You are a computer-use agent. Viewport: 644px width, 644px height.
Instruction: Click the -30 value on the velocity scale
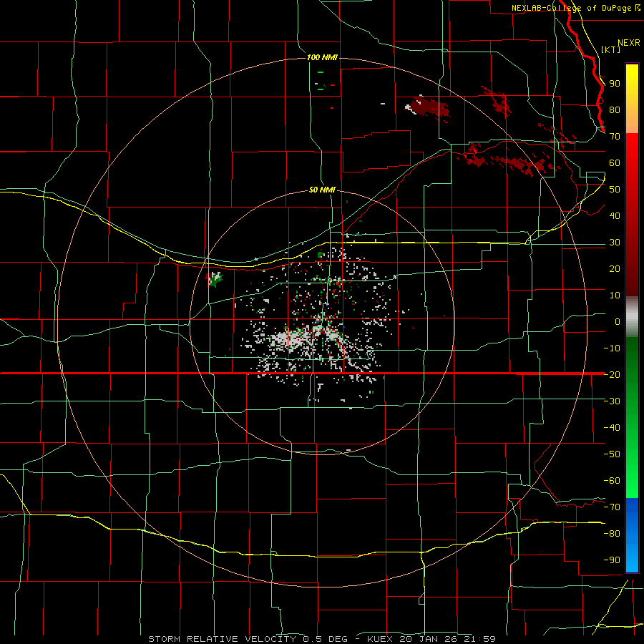pos(612,401)
